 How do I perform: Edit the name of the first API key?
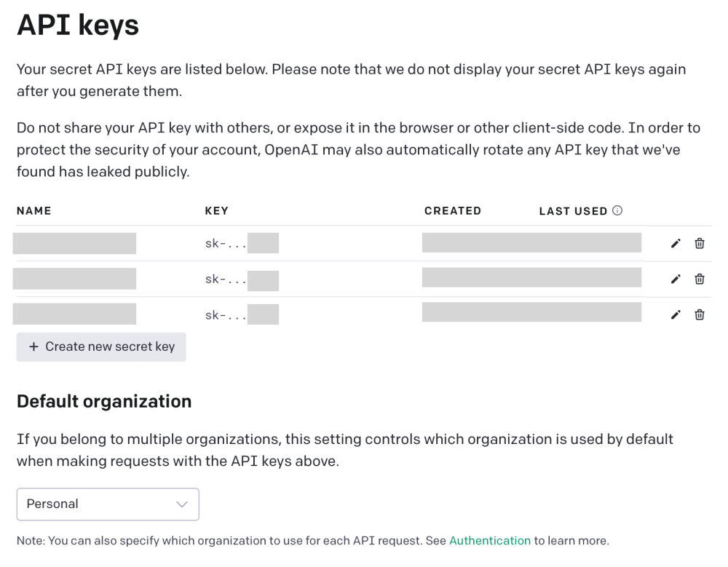pos(676,243)
